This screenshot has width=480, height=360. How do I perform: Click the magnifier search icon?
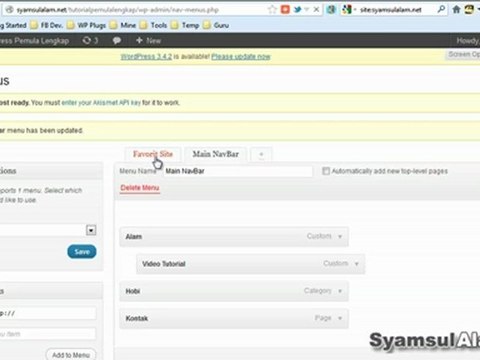[441, 10]
